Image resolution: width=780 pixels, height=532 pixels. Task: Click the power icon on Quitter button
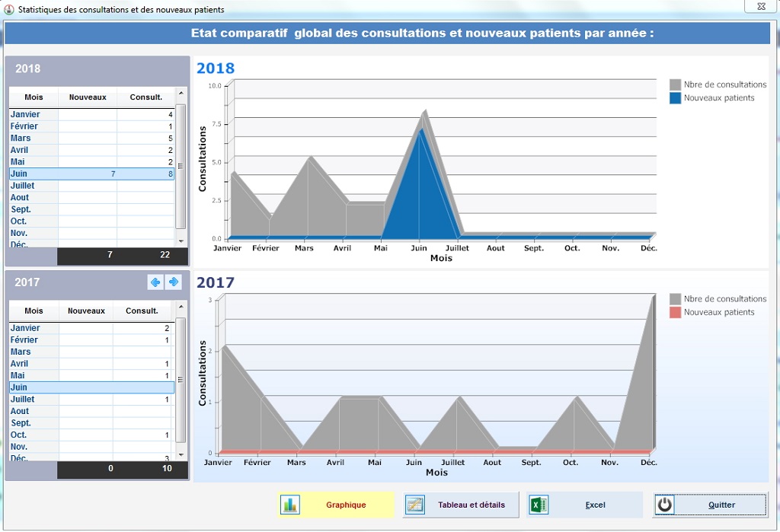coord(665,505)
